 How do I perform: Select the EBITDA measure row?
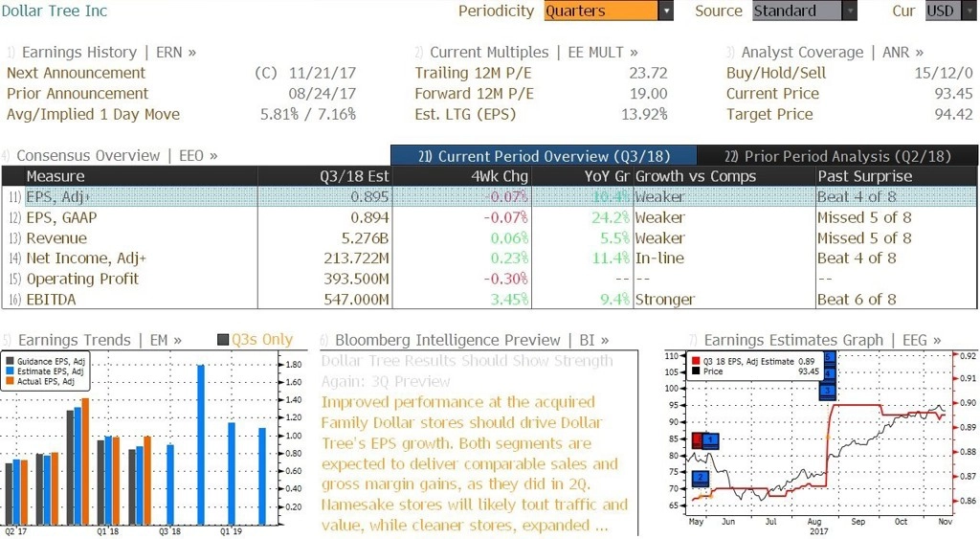(x=489, y=300)
